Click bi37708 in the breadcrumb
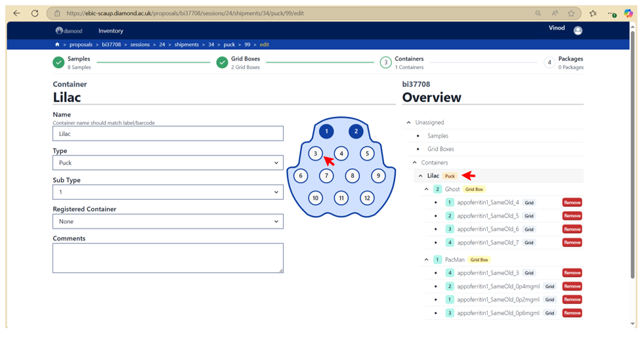The image size is (644, 338). click(x=112, y=45)
